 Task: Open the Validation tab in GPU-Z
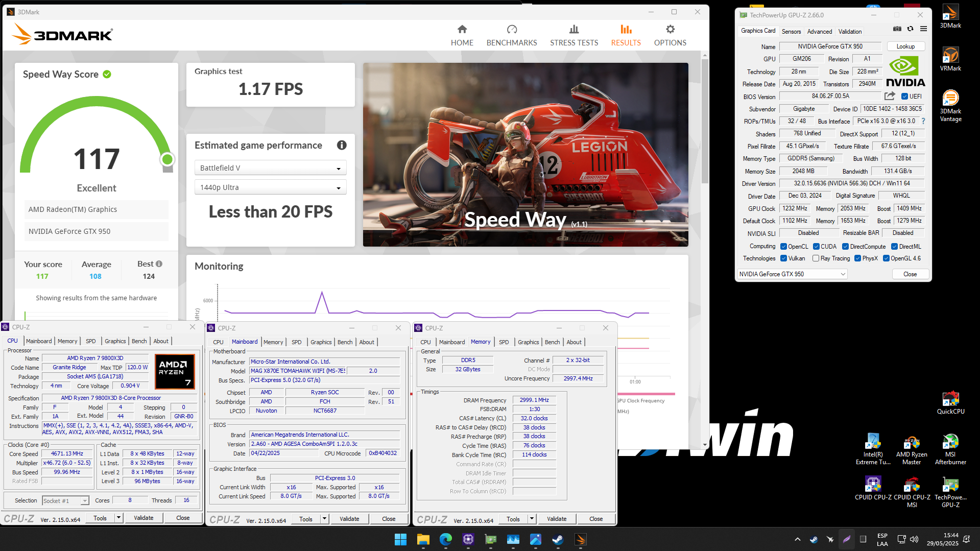850,32
